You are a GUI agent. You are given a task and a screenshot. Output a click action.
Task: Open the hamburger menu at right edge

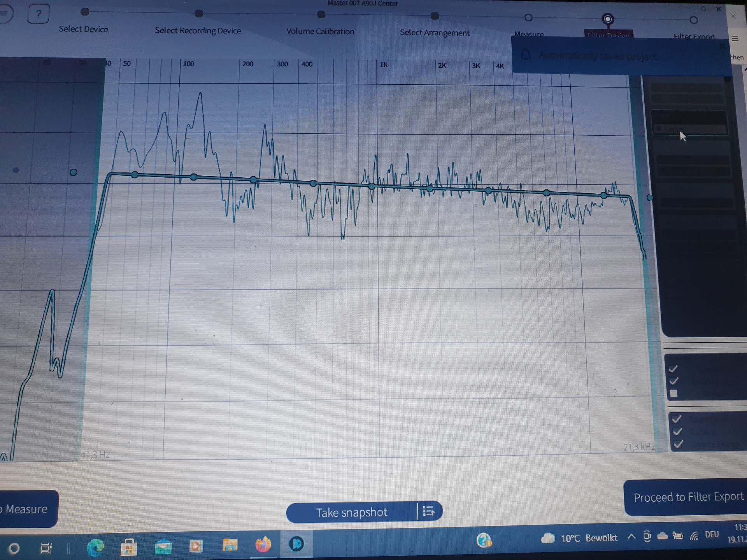tap(735, 38)
